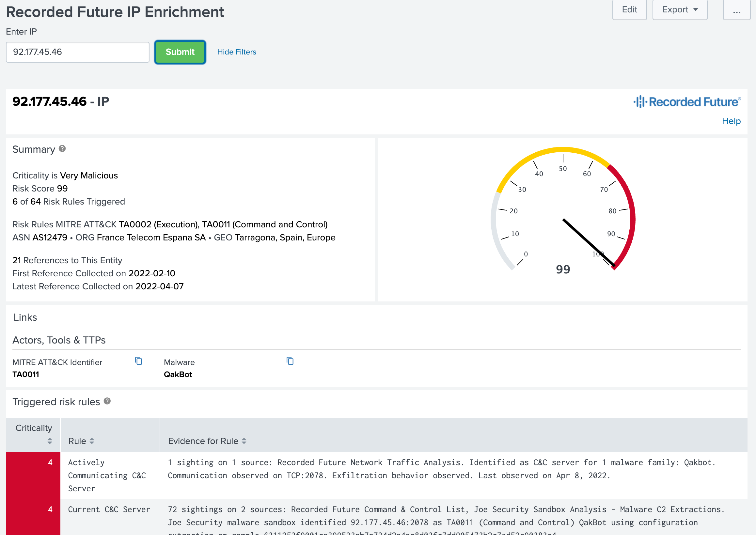Open the Help link
Viewport: 756px width, 535px height.
(731, 121)
